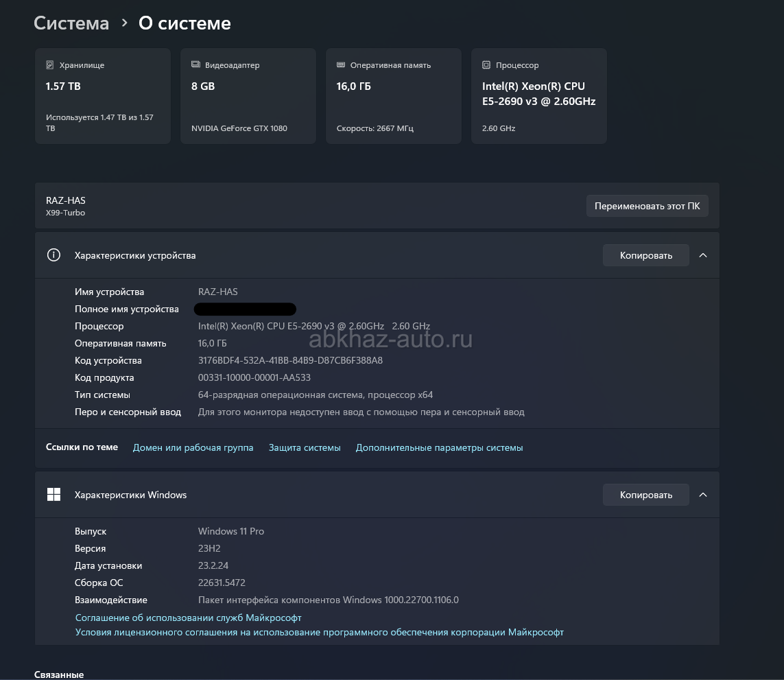784x680 pixels.
Task: Click the Перо и сенсорный ввод value text
Action: [x=361, y=412]
